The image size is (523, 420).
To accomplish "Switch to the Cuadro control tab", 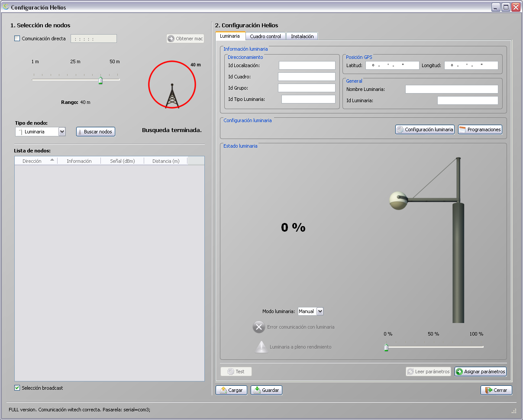I will coord(265,36).
